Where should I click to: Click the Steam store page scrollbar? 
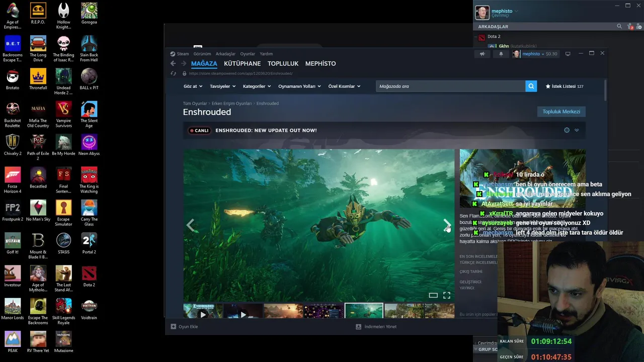pos(605,90)
